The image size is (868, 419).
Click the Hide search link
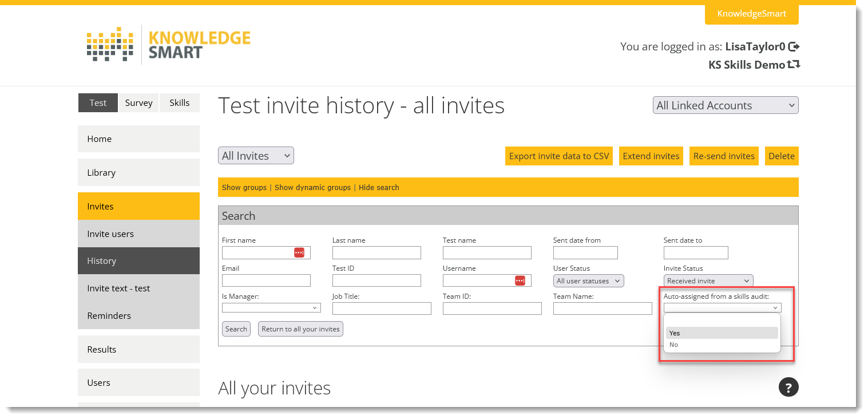(x=379, y=188)
